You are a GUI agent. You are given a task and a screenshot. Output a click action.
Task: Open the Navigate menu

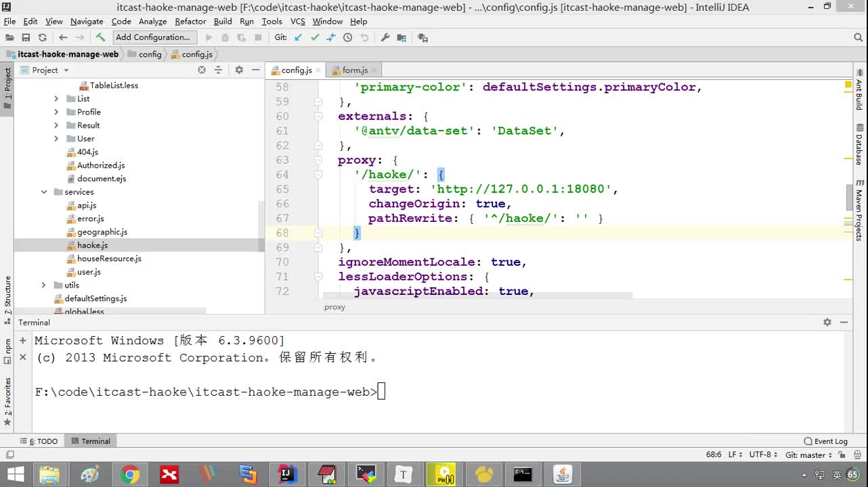coord(87,22)
